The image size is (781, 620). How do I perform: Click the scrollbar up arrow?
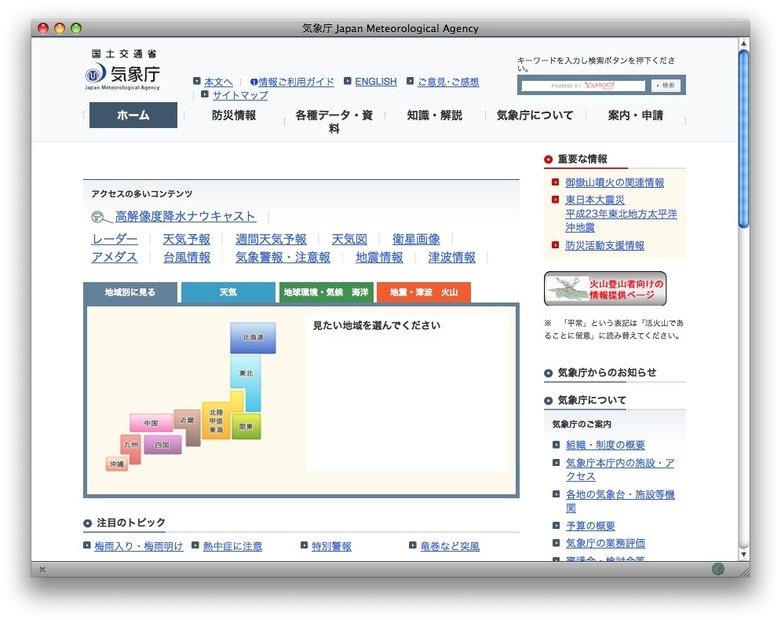pyautogui.click(x=744, y=43)
